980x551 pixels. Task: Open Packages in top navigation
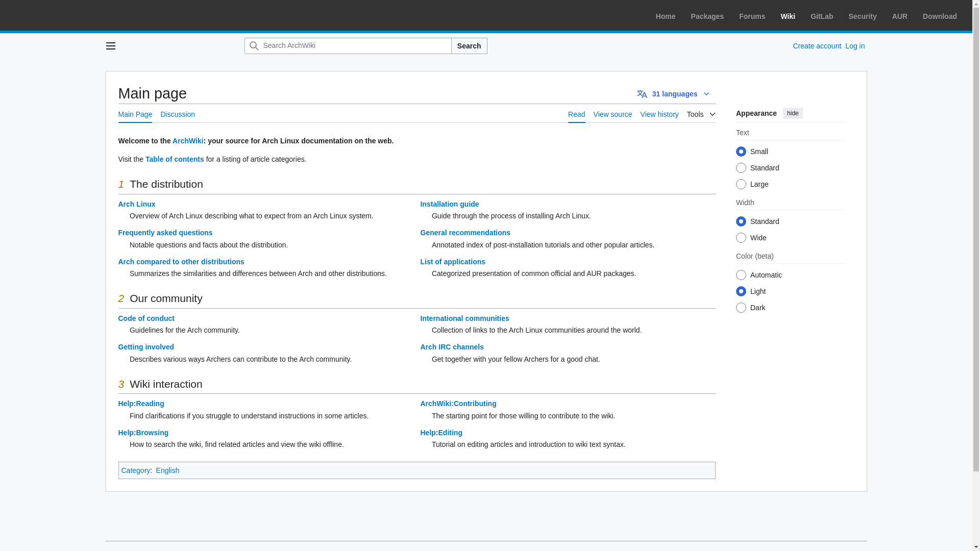pos(707,16)
